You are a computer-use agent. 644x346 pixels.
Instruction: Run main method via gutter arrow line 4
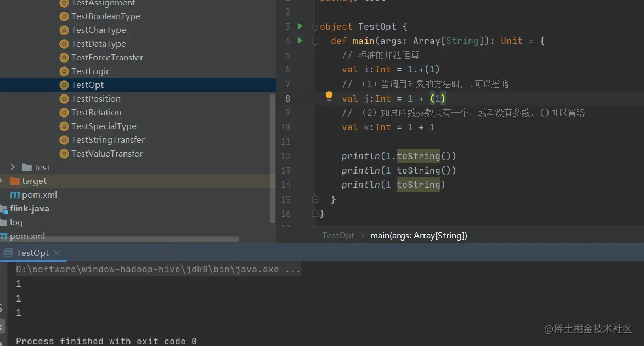(x=300, y=40)
